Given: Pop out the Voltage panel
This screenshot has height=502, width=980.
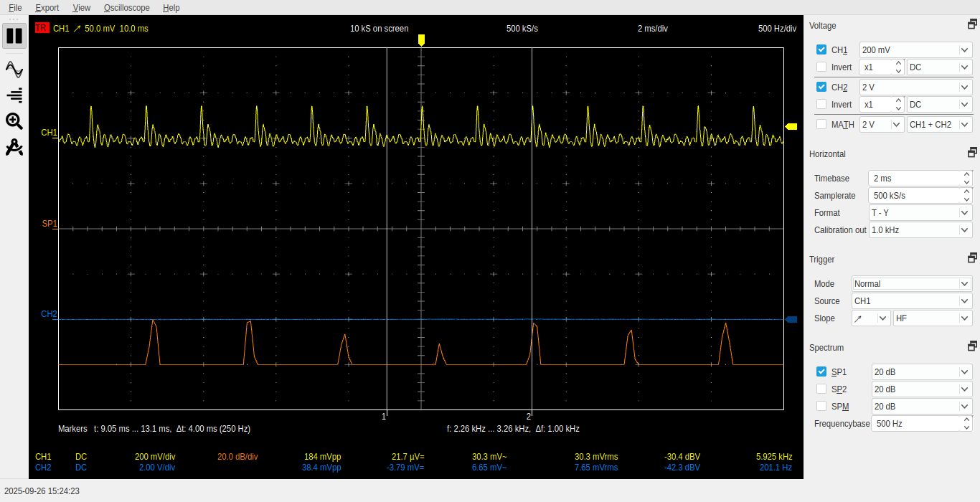Looking at the screenshot, I should (x=972, y=25).
